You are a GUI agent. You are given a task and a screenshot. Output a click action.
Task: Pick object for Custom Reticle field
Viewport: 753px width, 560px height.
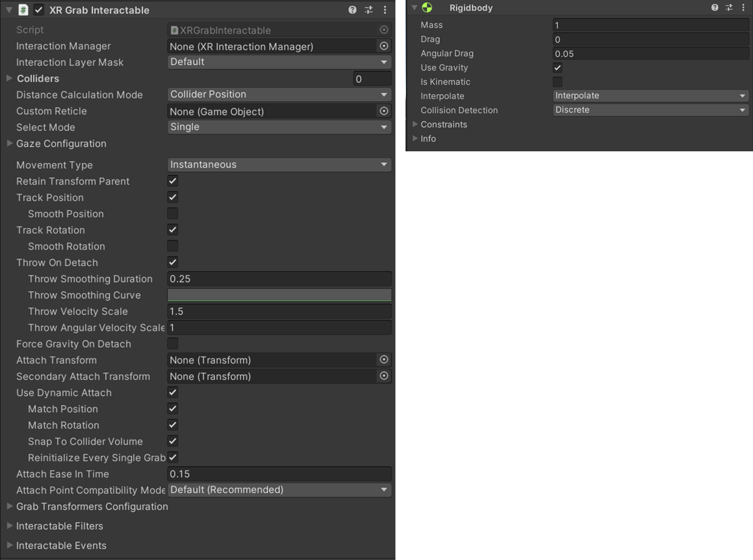point(384,111)
